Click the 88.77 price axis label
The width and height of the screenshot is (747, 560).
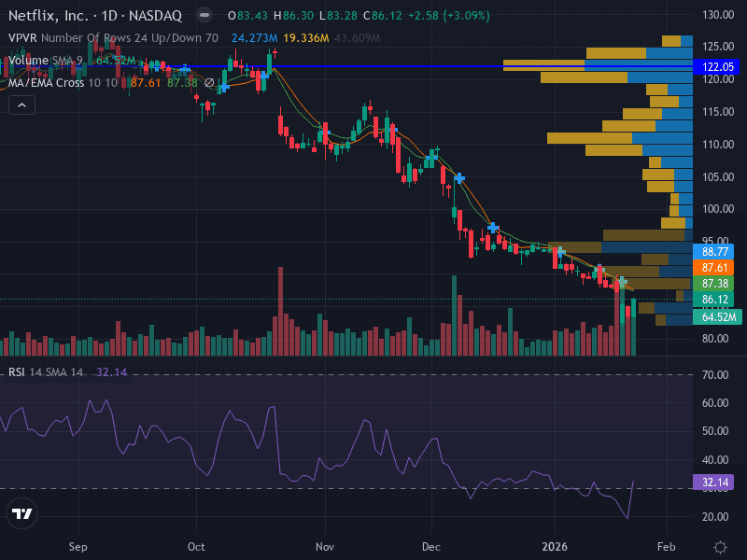(714, 251)
